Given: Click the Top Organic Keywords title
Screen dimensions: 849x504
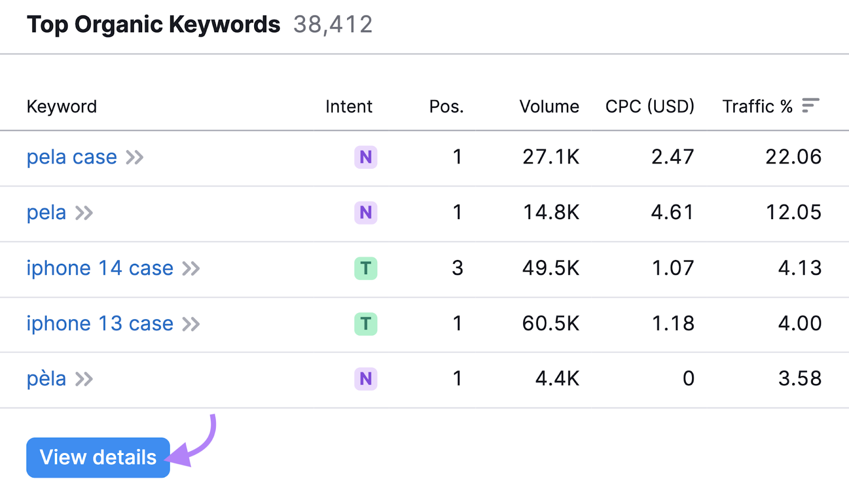Looking at the screenshot, I should [153, 24].
